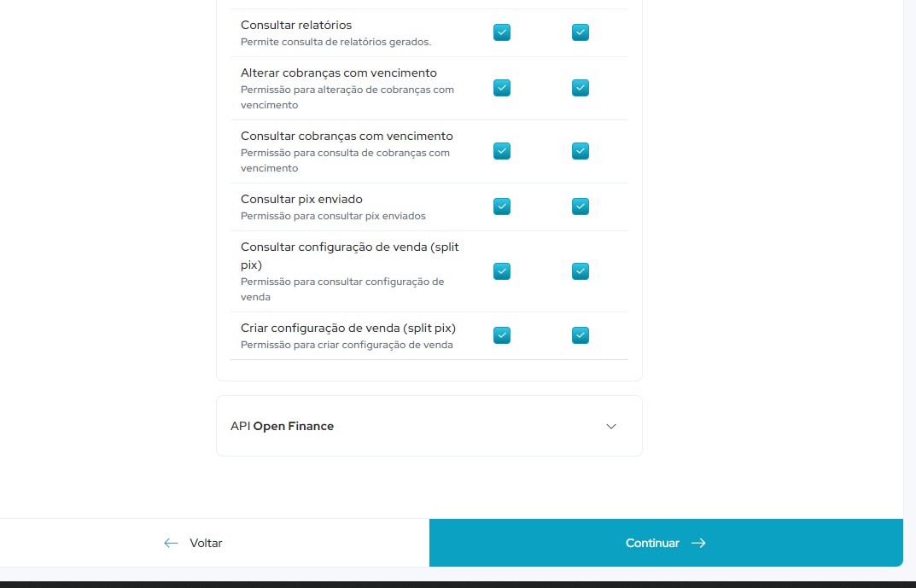916x588 pixels.
Task: Toggle first checkbox for Consultar configuração de venda
Action: click(x=502, y=271)
